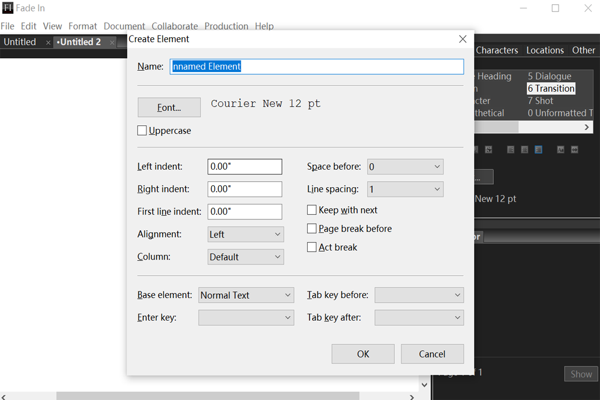
Task: Confirm the dialog with OK
Action: pyautogui.click(x=363, y=354)
